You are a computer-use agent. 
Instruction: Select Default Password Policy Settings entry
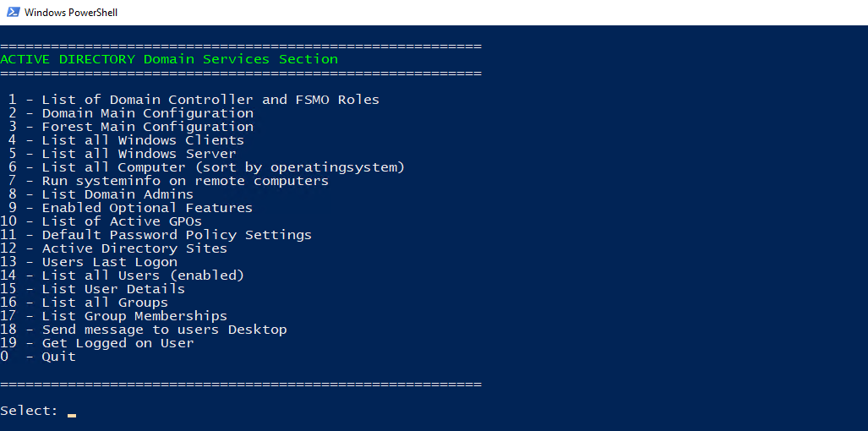point(177,235)
